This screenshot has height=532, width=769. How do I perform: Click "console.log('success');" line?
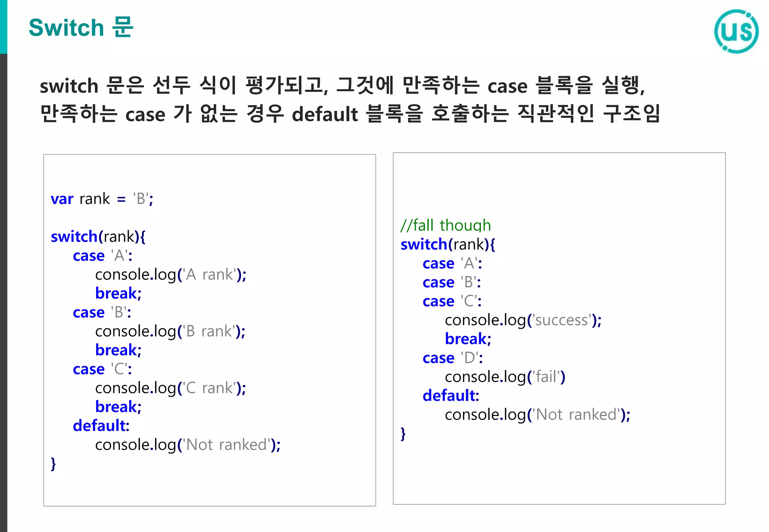pyautogui.click(x=523, y=320)
